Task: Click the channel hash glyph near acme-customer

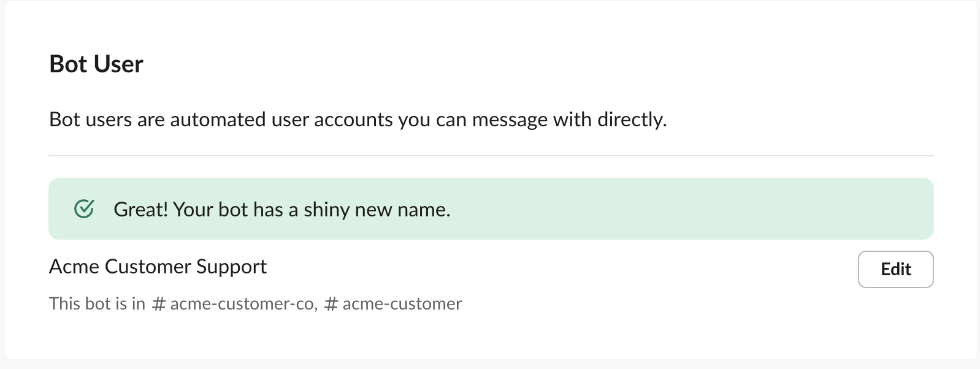Action: coord(332,303)
